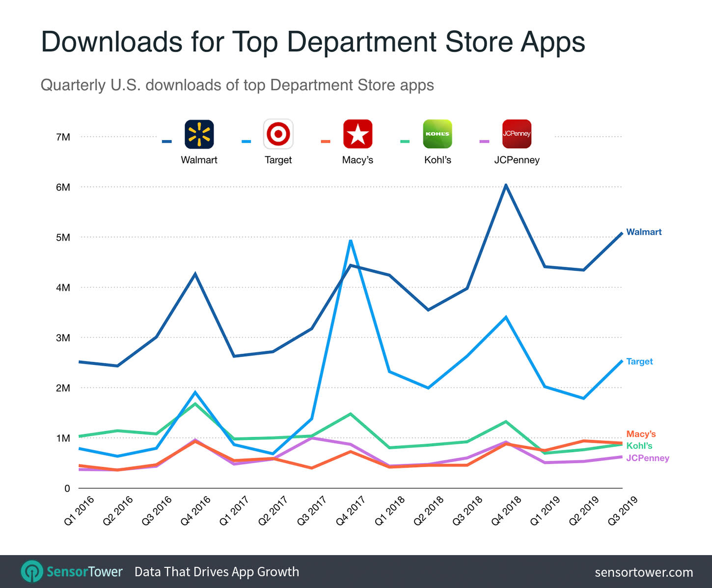712x588 pixels.
Task: Expand the Macy's legend entry
Action: (357, 159)
